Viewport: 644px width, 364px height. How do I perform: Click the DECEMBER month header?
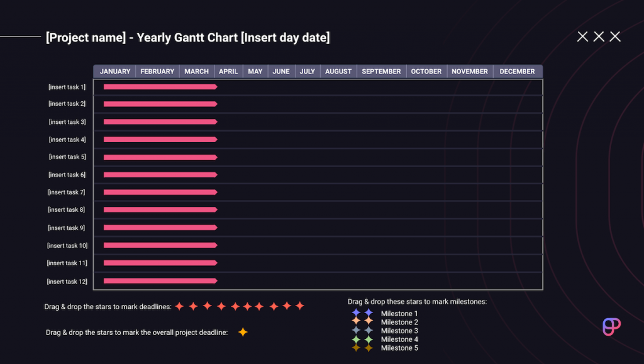click(x=517, y=72)
